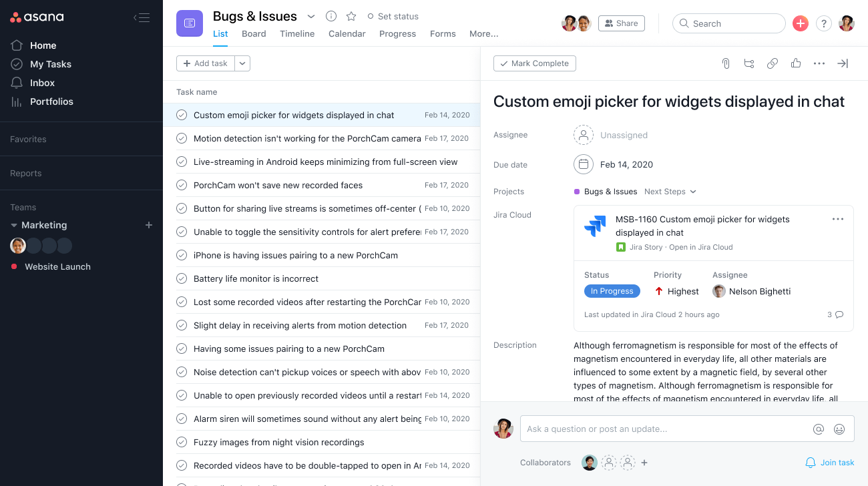
Task: Click the @ mention icon
Action: (819, 429)
